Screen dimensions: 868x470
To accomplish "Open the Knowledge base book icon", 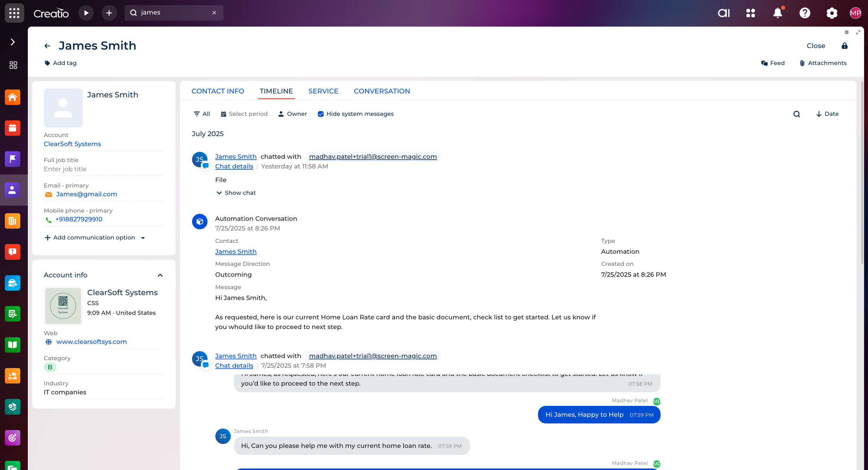I will click(12, 345).
